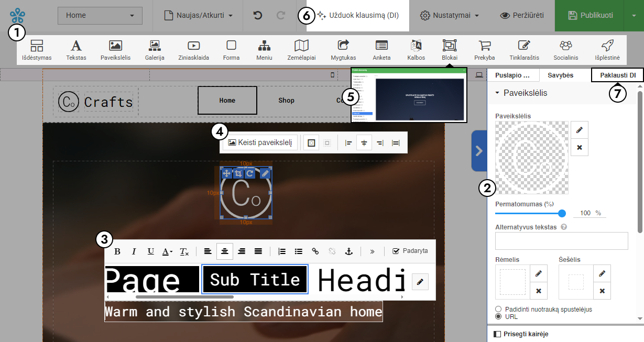Select Padidinti nuotrauką spustelėjus radio option
The height and width of the screenshot is (342, 644).
498,309
